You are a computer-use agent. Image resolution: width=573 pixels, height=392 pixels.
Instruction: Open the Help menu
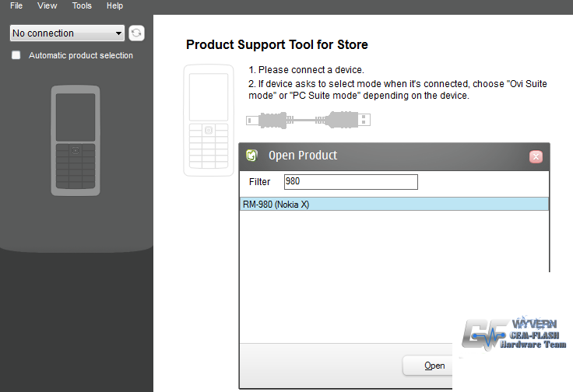click(x=114, y=6)
